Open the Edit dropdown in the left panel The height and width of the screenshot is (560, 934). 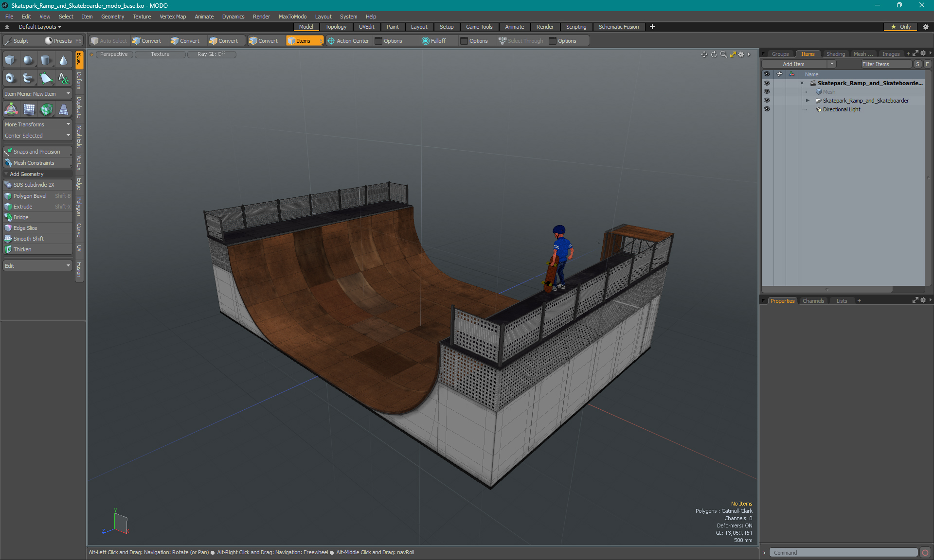click(37, 266)
